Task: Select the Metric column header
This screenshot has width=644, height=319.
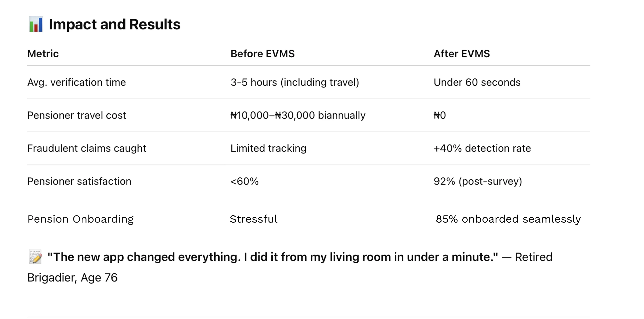Action: (43, 54)
